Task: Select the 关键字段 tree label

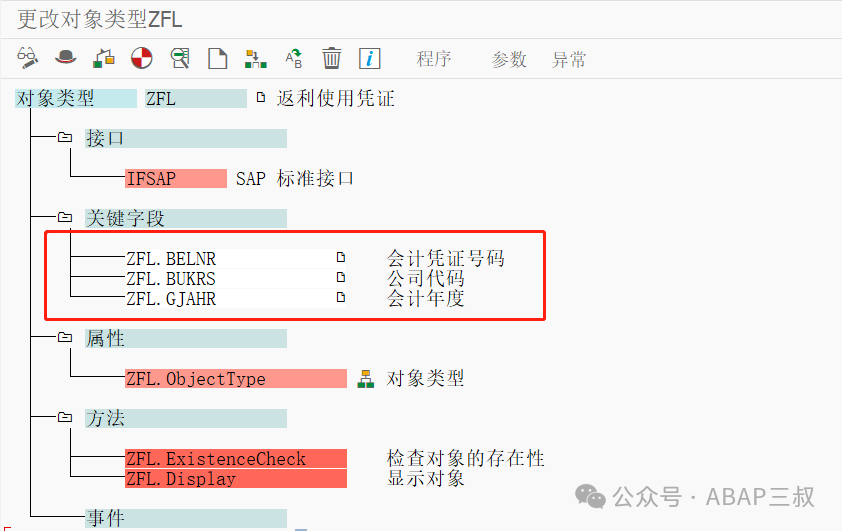Action: coord(186,219)
